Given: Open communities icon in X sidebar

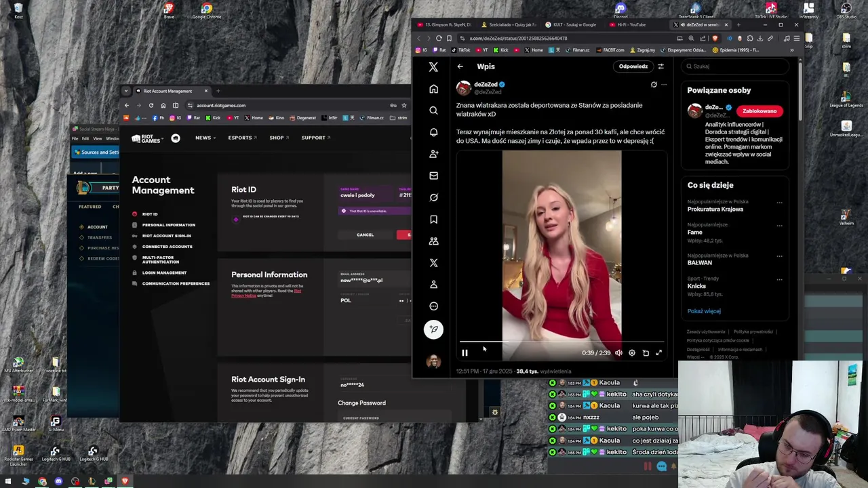Looking at the screenshot, I should pyautogui.click(x=433, y=241).
